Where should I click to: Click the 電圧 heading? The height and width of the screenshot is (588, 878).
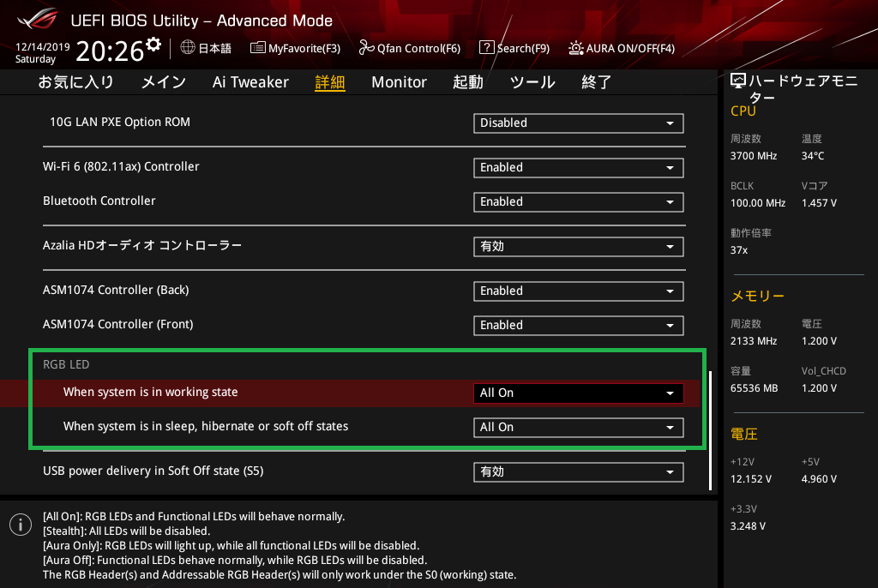pyautogui.click(x=744, y=435)
